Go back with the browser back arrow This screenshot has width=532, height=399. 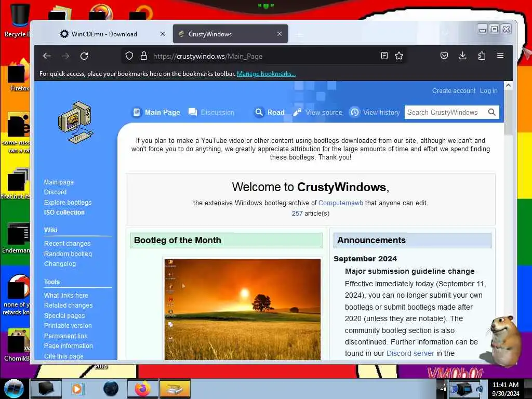click(47, 56)
